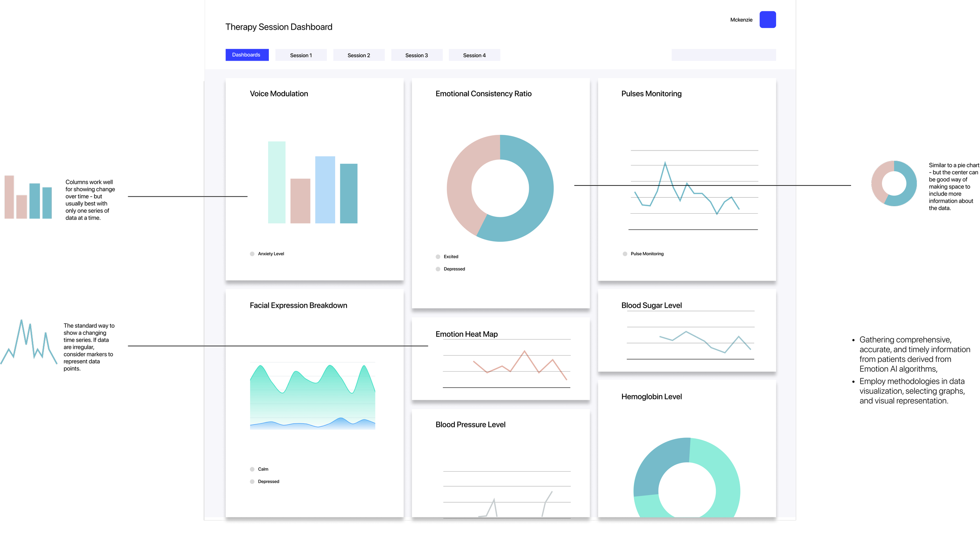
Task: Click the small donut thumbnail on the right
Action: [894, 183]
